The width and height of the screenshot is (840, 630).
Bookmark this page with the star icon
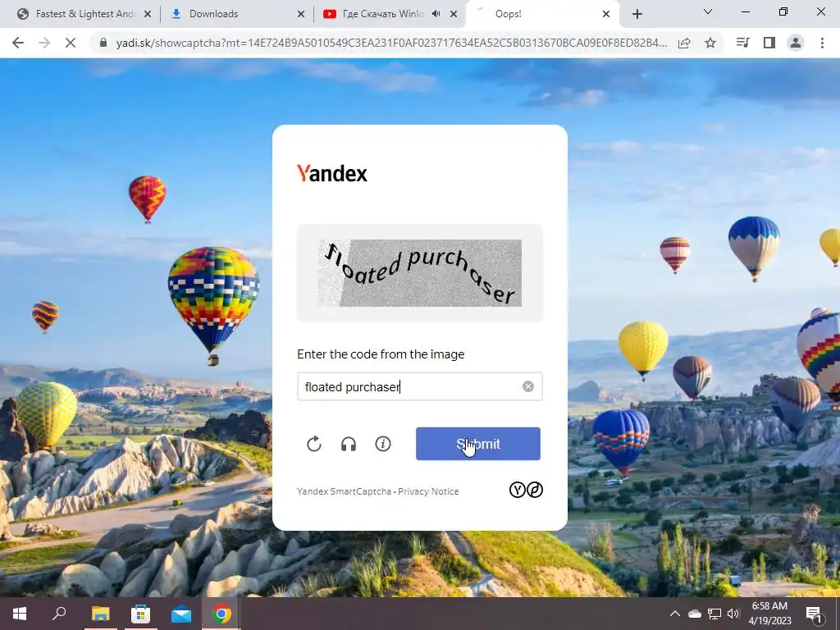[x=710, y=43]
